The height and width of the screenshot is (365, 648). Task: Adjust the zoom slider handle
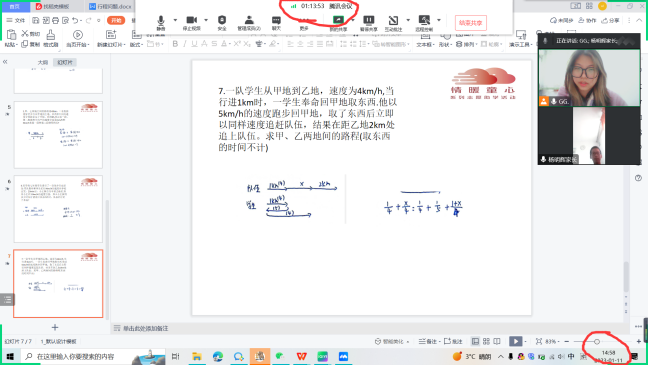coord(597,341)
